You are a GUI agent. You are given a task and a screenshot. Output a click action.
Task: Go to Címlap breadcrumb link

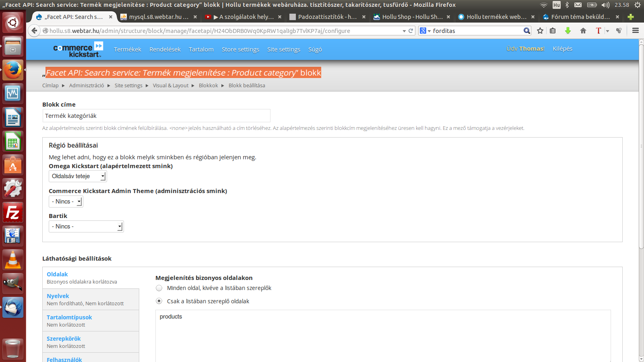[x=50, y=85]
